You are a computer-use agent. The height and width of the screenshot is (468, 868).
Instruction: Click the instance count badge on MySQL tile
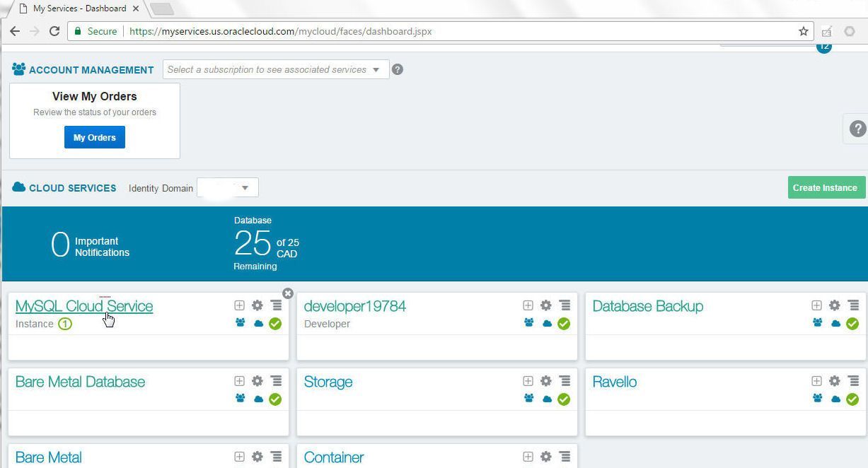point(65,324)
